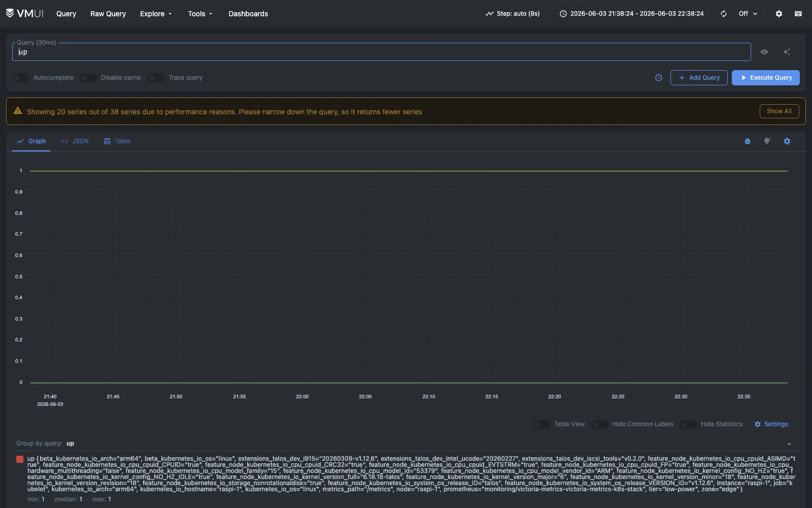Open legend Settings link
The height and width of the screenshot is (508, 812).
771,424
